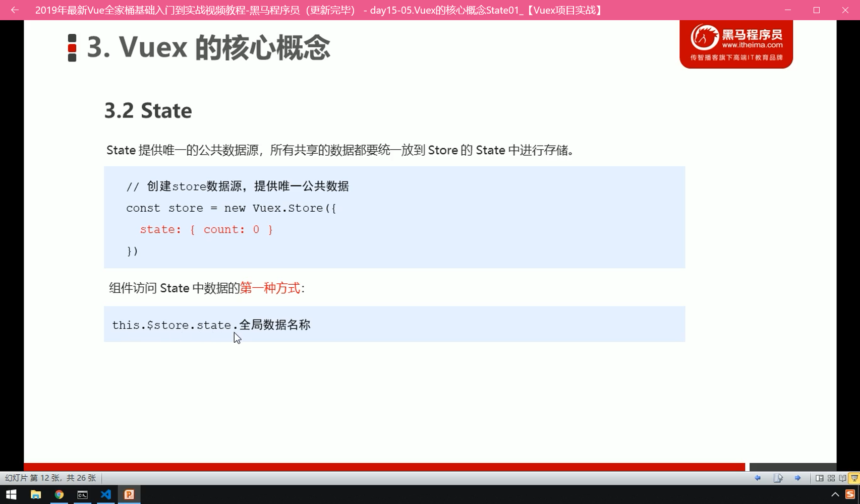Image resolution: width=860 pixels, height=504 pixels.
Task: Select the Slide Show view icon
Action: coord(854,478)
